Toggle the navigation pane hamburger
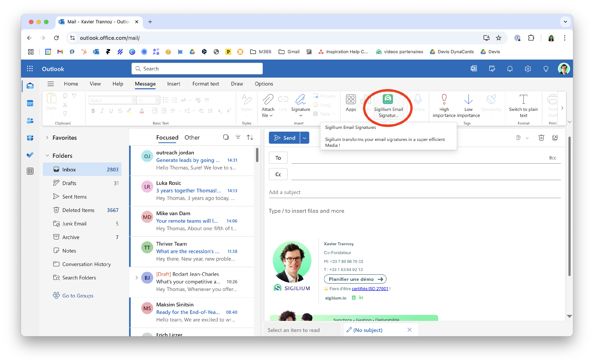 (x=51, y=84)
